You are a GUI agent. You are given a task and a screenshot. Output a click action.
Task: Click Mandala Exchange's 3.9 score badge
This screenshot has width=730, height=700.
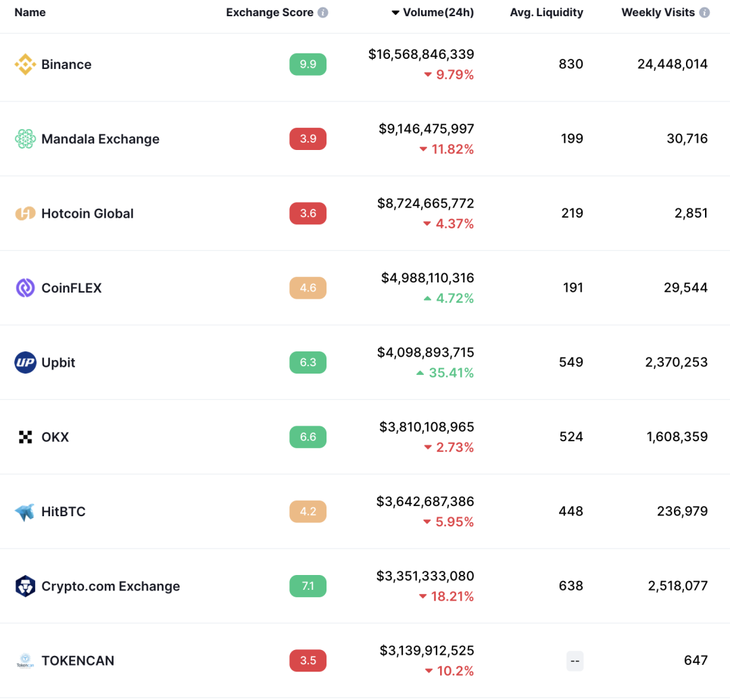[308, 139]
